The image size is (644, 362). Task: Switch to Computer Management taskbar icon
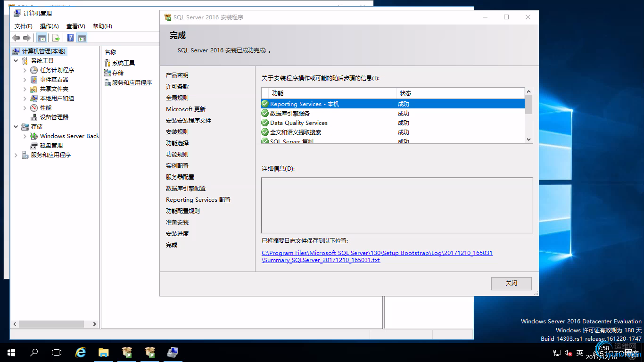tap(173, 352)
